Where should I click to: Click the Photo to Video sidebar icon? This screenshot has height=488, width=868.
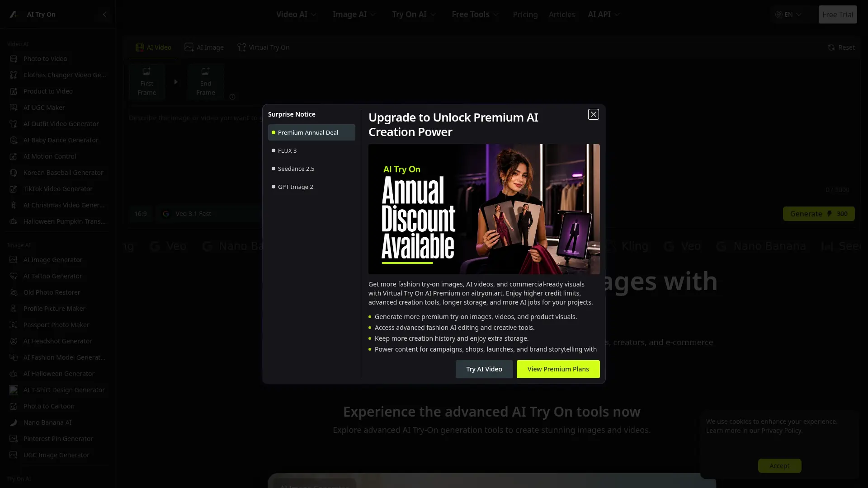pyautogui.click(x=14, y=59)
